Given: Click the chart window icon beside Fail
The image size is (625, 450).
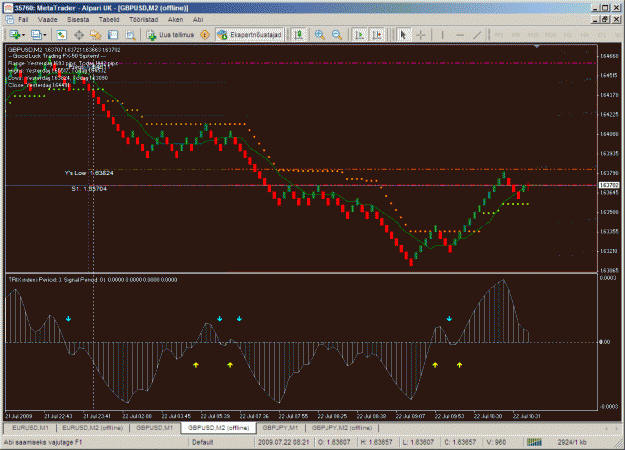Looking at the screenshot, I should [9, 20].
